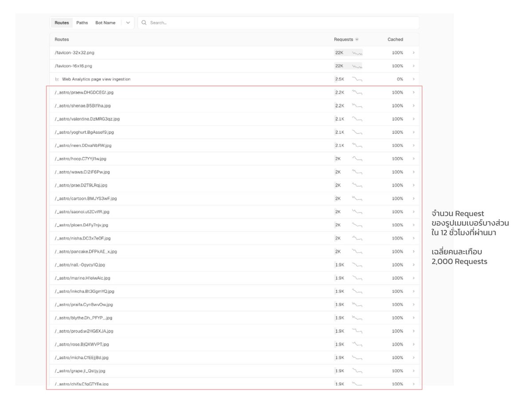Focus the Search input field
Image resolution: width=532 pixels, height=399 pixels.
point(278,23)
